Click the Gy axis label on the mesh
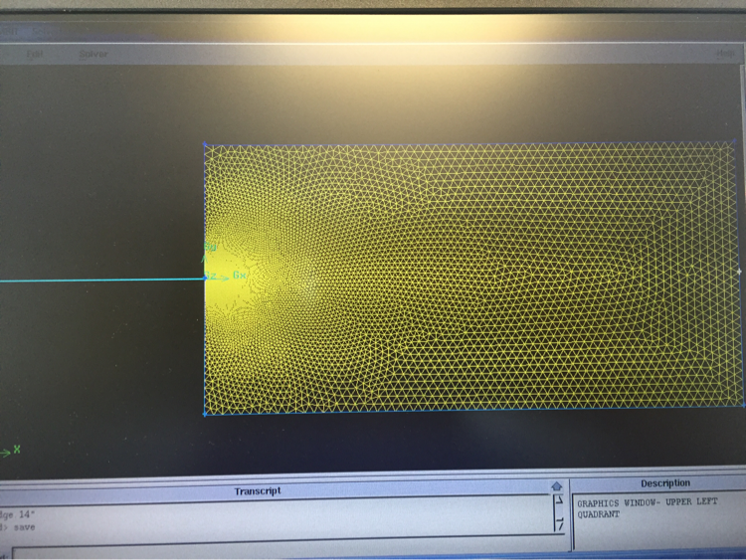Screen dimensions: 746x560 pos(210,247)
